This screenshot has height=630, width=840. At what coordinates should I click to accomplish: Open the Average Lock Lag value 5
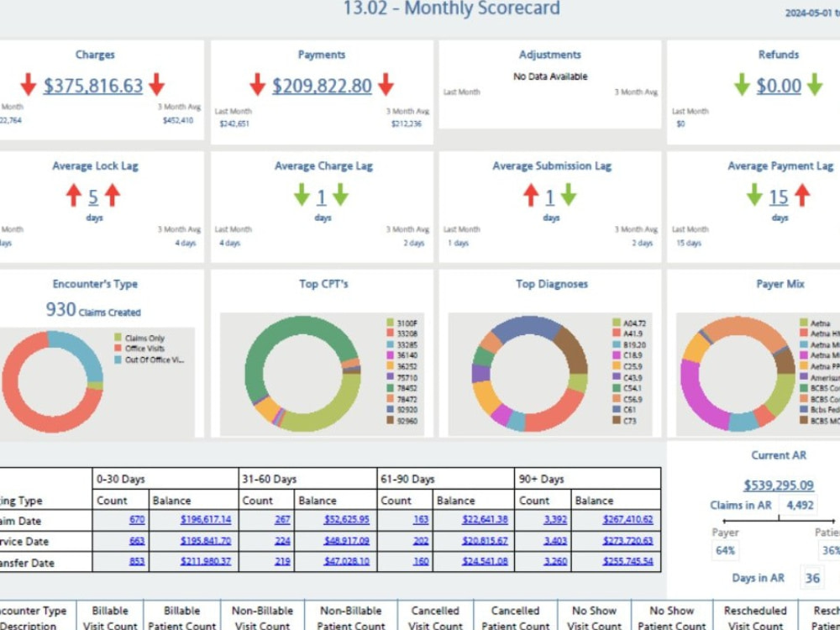tap(93, 197)
